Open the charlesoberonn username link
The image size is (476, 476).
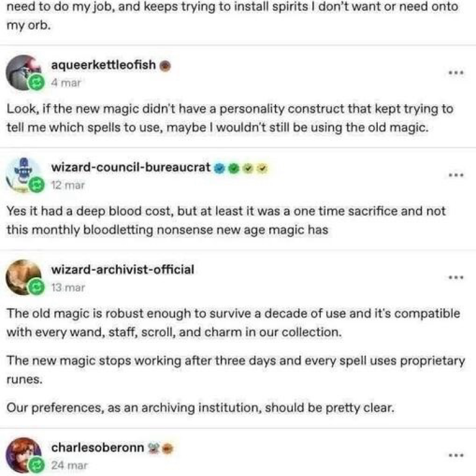(98, 447)
